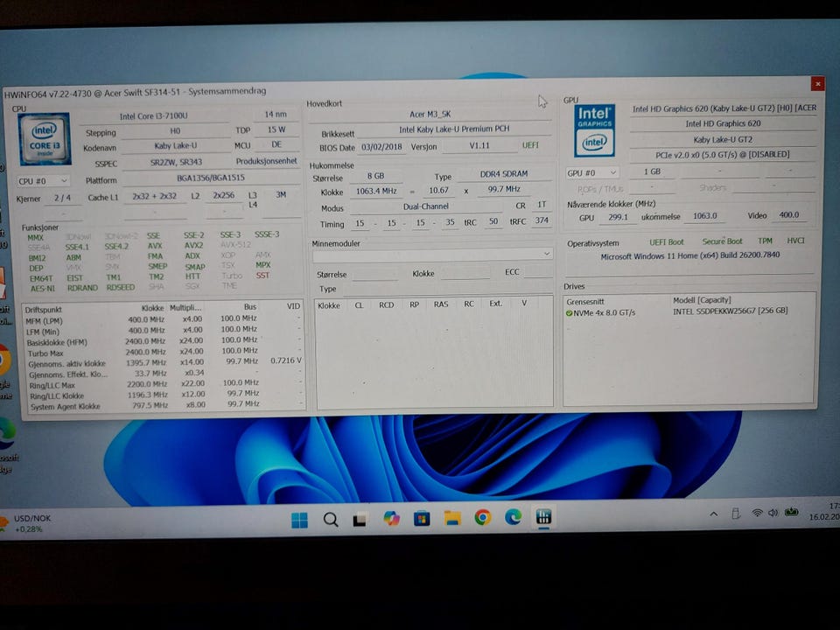Click Video clock 400.0 value

pos(788,215)
